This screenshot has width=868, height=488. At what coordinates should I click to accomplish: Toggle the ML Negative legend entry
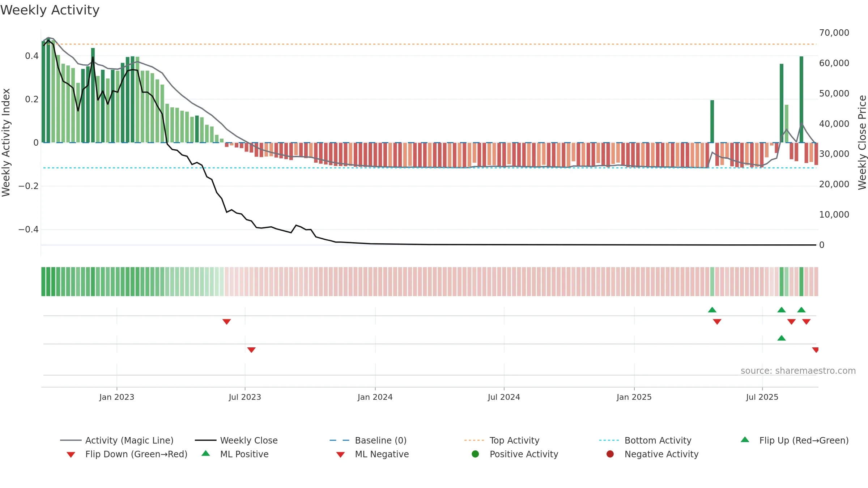tap(373, 454)
